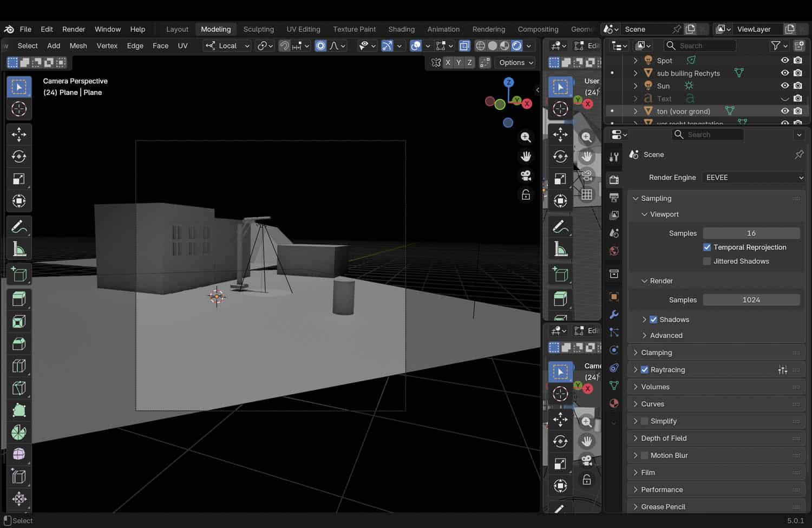Select the Move tool in left toolbar

click(19, 134)
